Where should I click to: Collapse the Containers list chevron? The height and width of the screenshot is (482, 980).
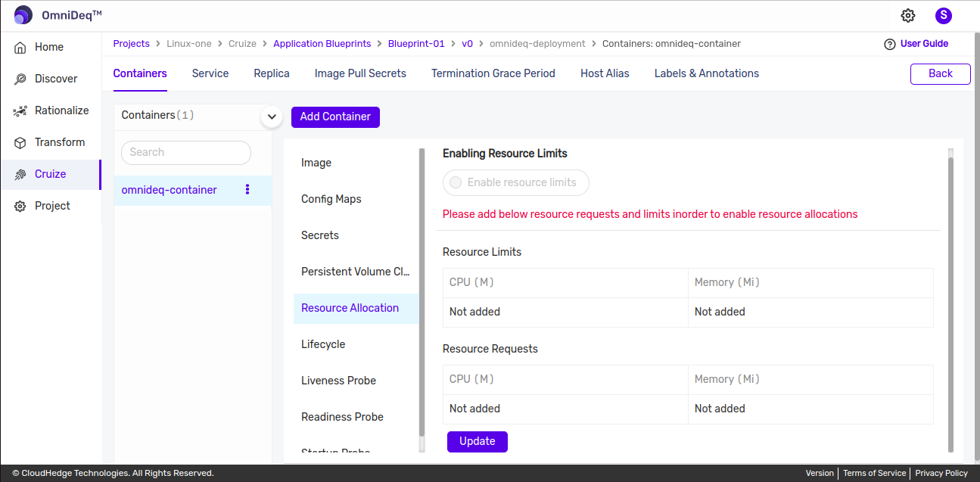272,117
